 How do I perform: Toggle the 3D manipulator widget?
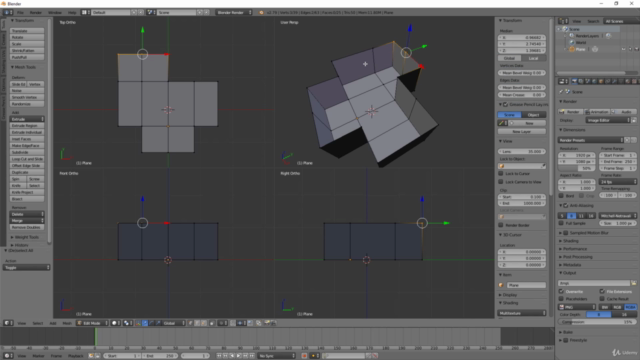pyautogui.click(x=138, y=323)
